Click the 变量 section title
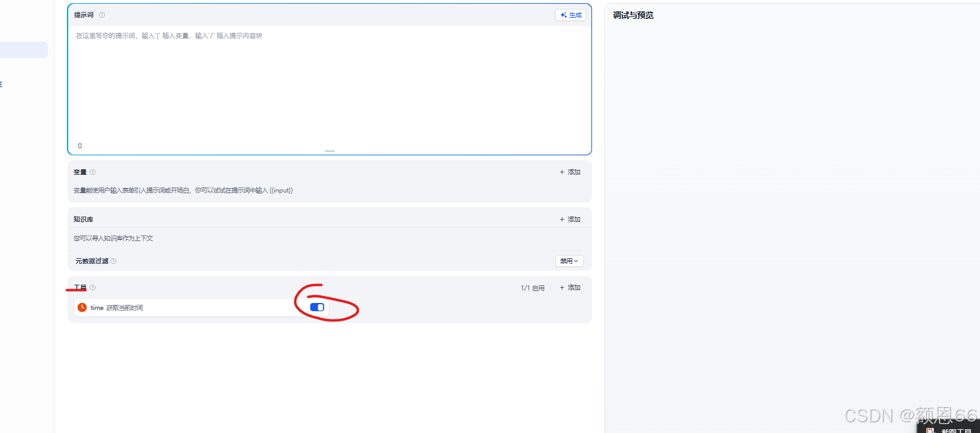This screenshot has height=433, width=980. click(x=80, y=172)
